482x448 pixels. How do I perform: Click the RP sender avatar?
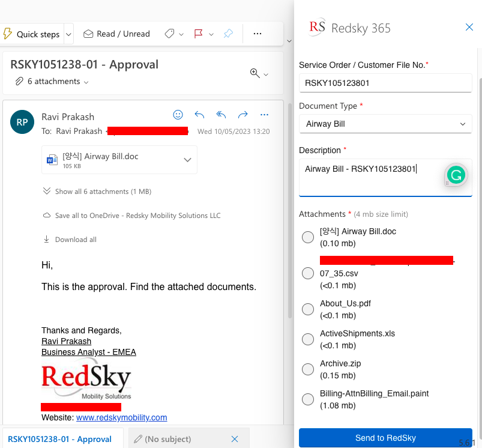22,122
